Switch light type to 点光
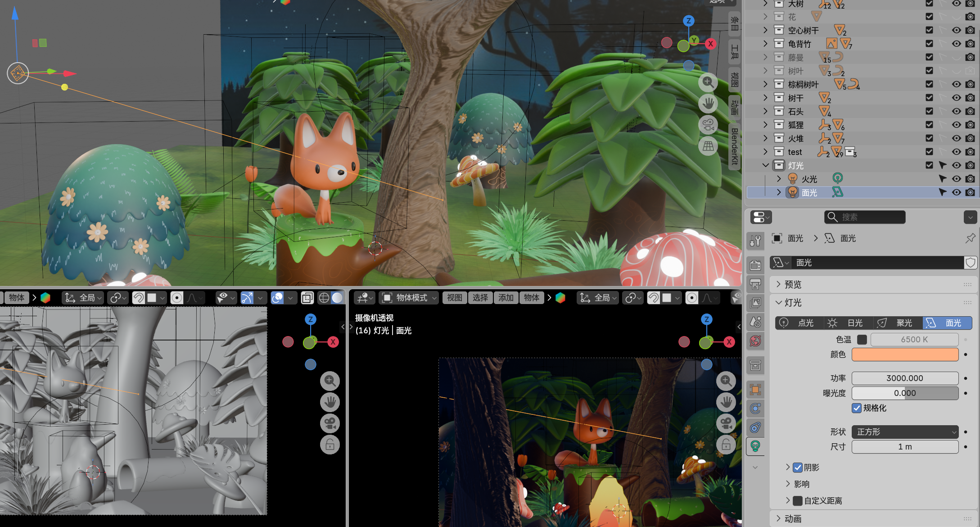The height and width of the screenshot is (527, 980). [x=799, y=323]
